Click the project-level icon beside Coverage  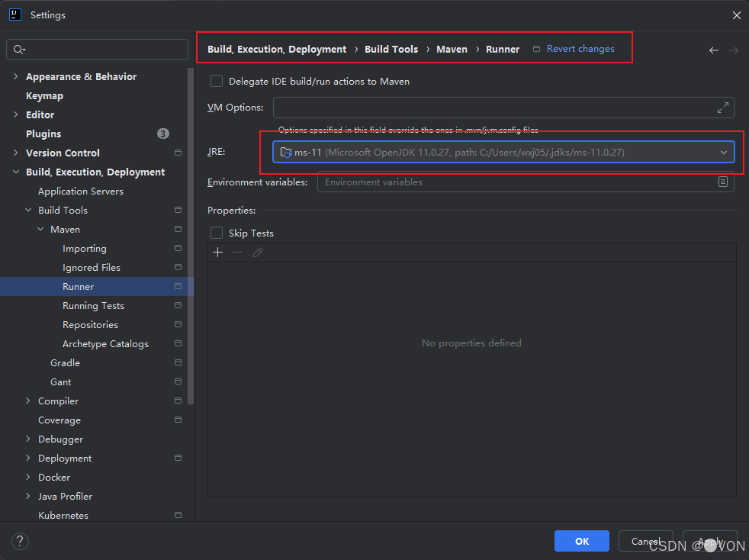tap(178, 420)
